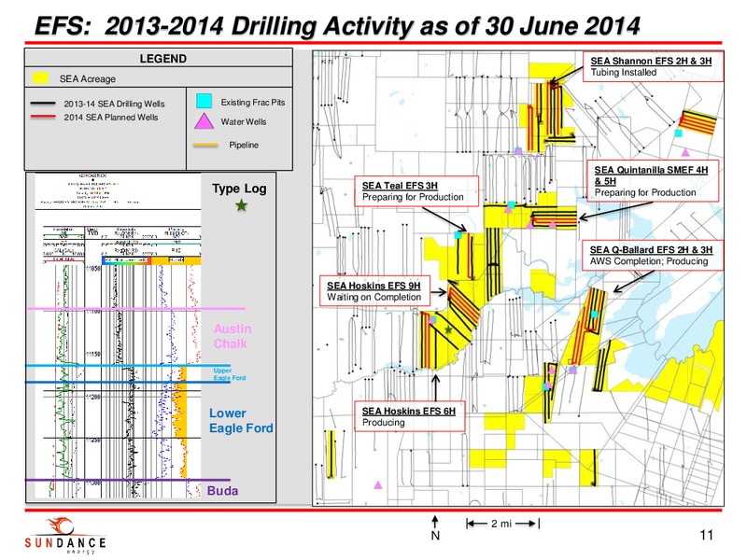Viewport: 747px width, 560px height.
Task: Select the SEA Hoskins EFS 6H callout
Action: (410, 416)
